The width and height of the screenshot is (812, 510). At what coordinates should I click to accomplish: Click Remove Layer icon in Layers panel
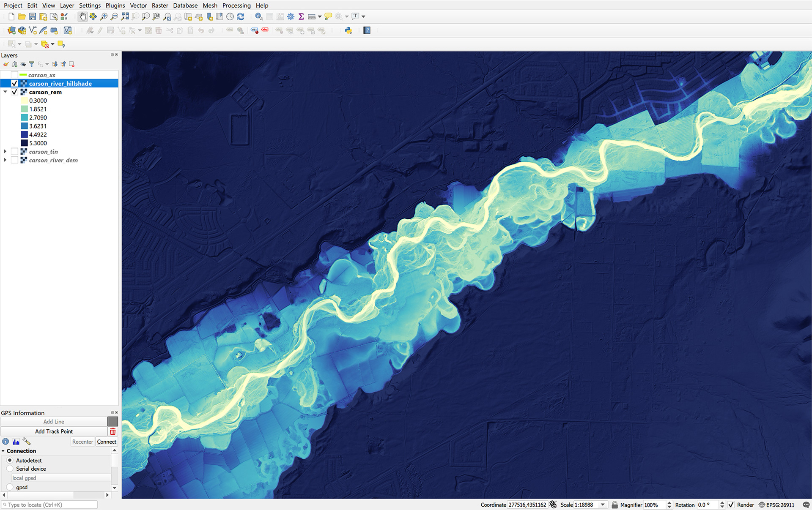click(x=72, y=64)
